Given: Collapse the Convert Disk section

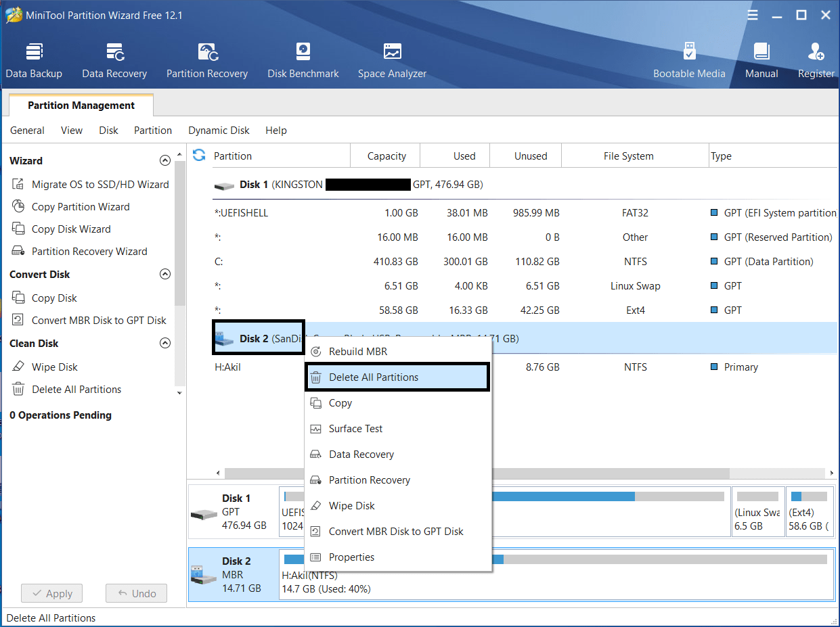Looking at the screenshot, I should click(x=164, y=275).
